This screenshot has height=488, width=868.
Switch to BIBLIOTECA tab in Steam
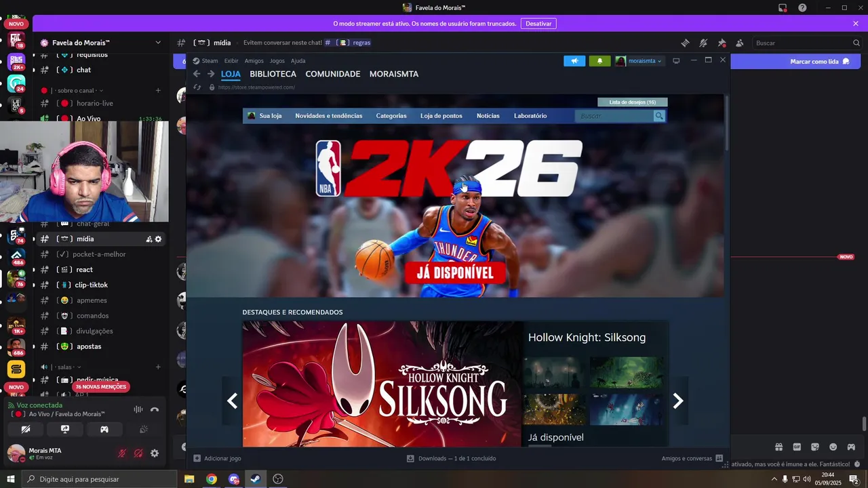(273, 74)
